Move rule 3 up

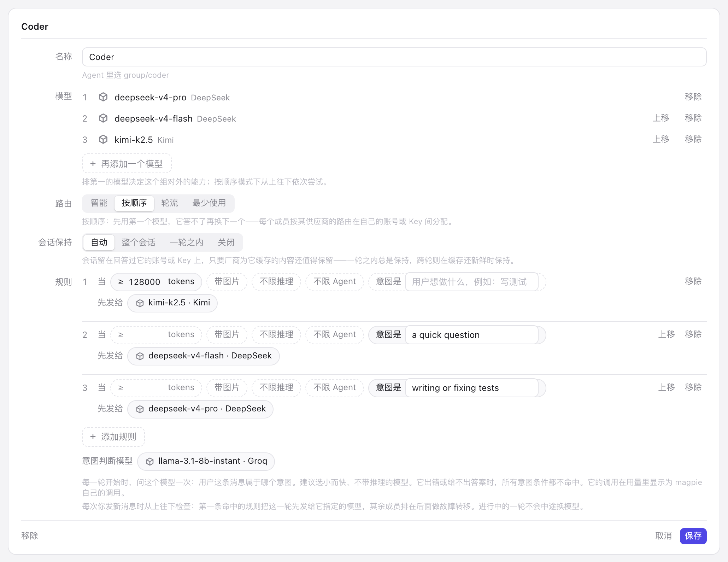tap(666, 387)
